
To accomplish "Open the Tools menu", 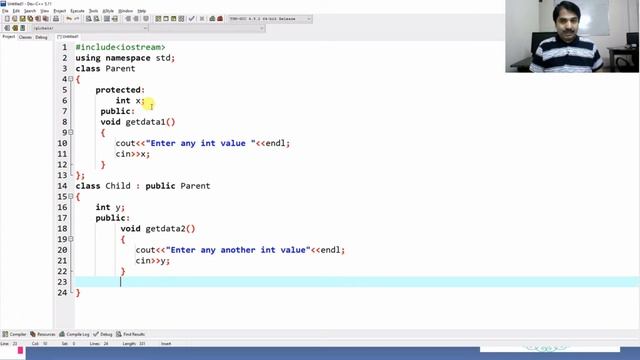I will click(x=93, y=11).
